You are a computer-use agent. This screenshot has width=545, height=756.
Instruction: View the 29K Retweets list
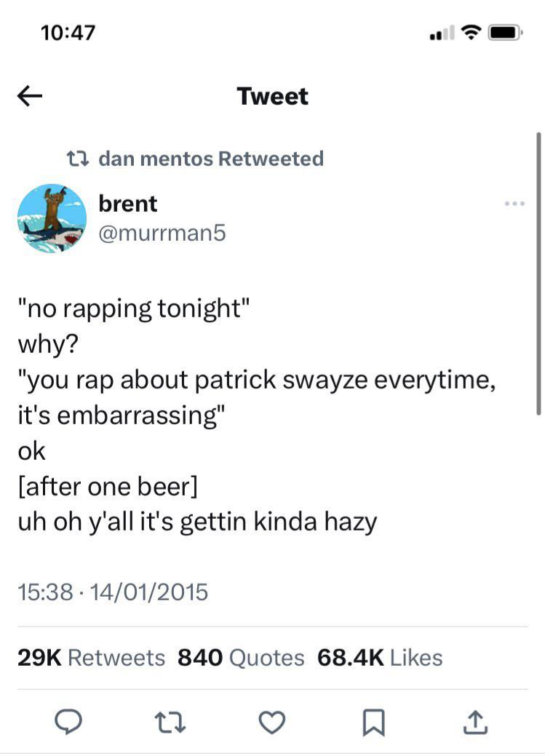[91, 658]
